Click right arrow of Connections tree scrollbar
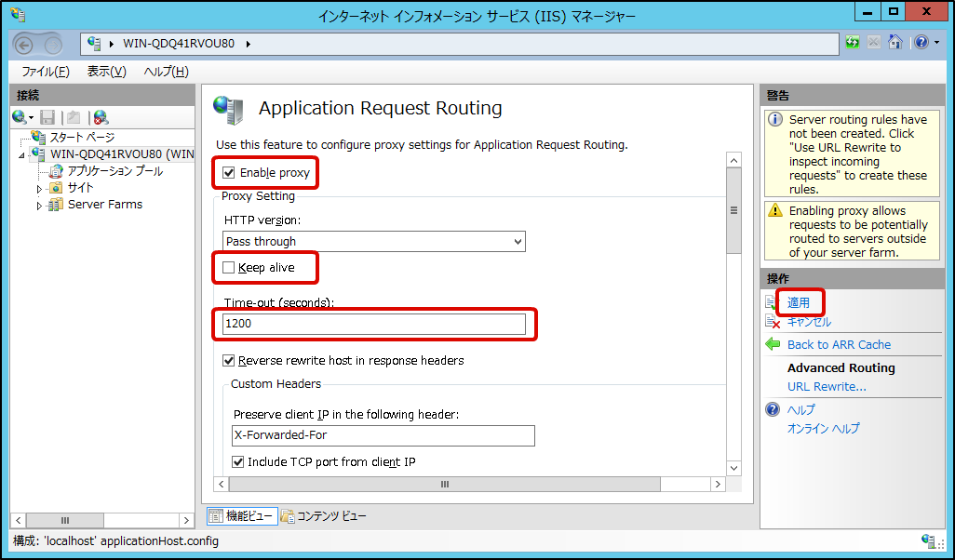Screen dimensions: 955x560 (186, 520)
